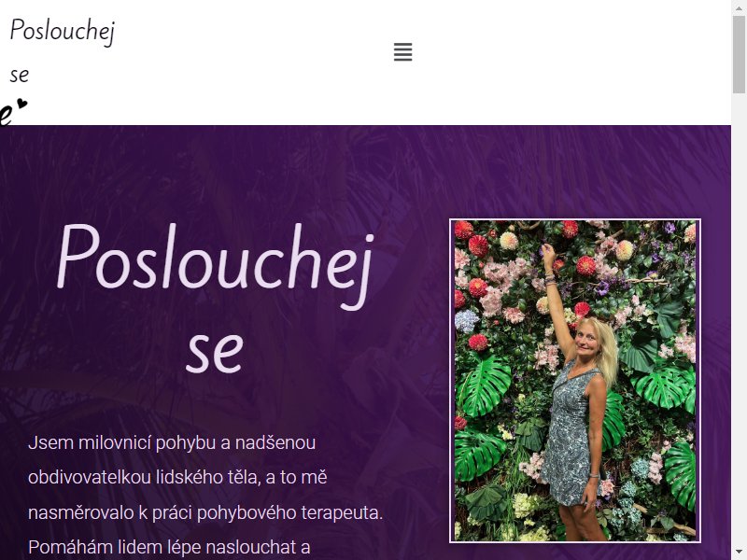Viewport: 747px width, 560px height.
Task: Click the text 'Pomáhám lidem lépe naslouchat a'
Action: [x=169, y=547]
